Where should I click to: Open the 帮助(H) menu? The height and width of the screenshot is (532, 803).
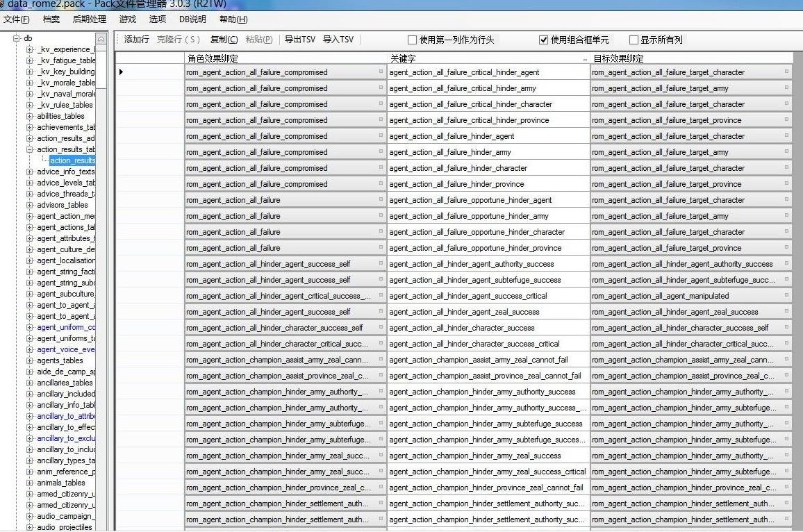[x=233, y=19]
